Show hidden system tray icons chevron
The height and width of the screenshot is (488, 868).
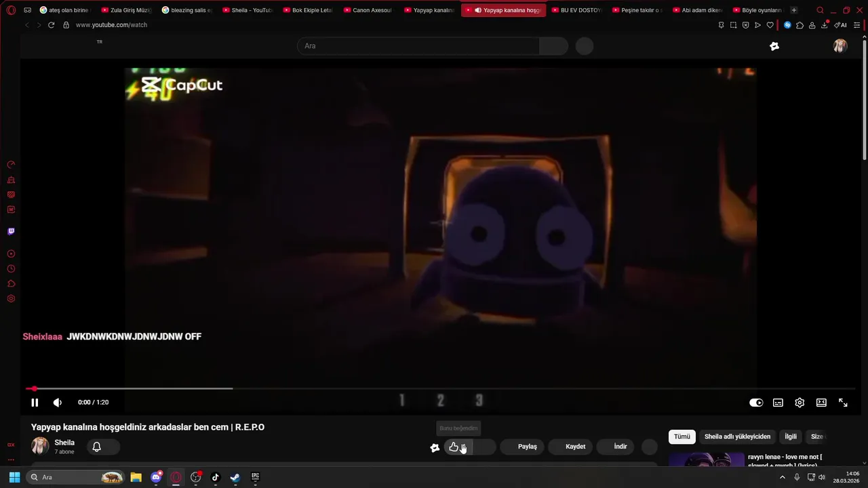[782, 477]
